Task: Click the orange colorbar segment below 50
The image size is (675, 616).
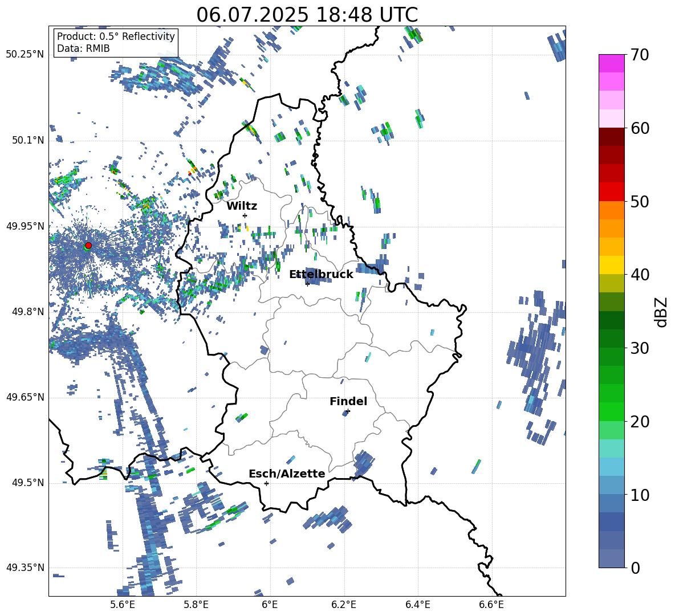Action: (x=611, y=210)
